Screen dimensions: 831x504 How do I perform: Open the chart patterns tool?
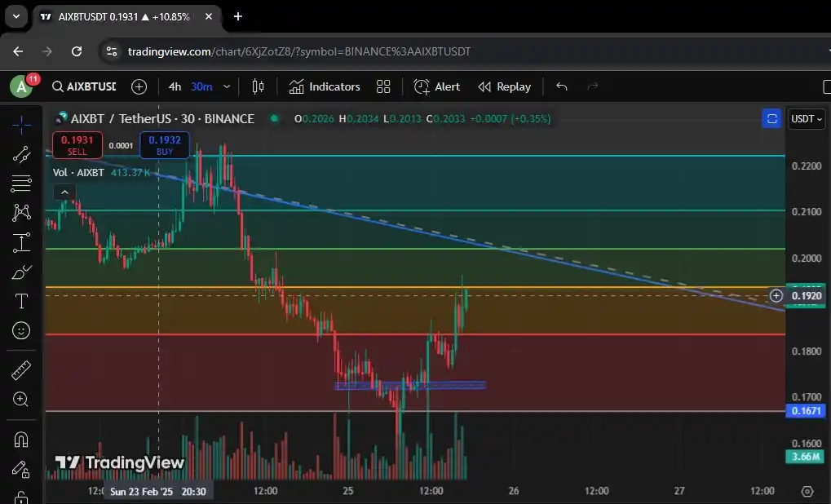coord(21,213)
